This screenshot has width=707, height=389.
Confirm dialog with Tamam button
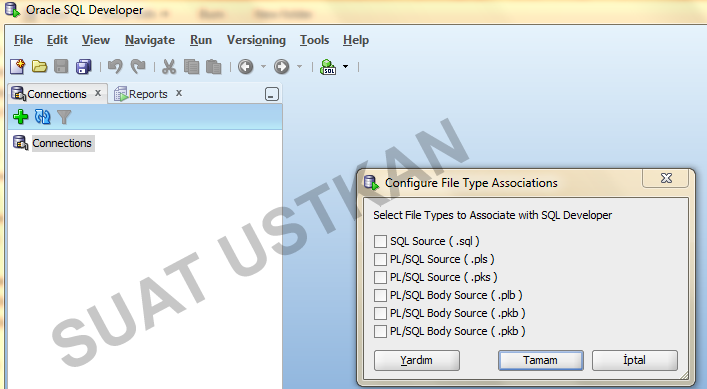541,360
